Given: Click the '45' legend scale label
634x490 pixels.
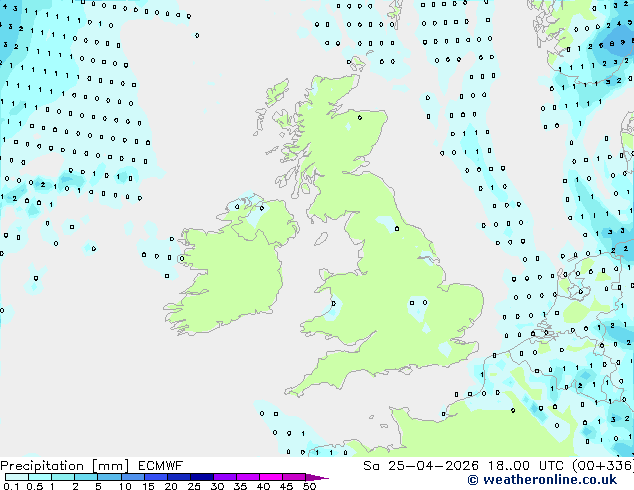Looking at the screenshot, I should pos(286,486).
